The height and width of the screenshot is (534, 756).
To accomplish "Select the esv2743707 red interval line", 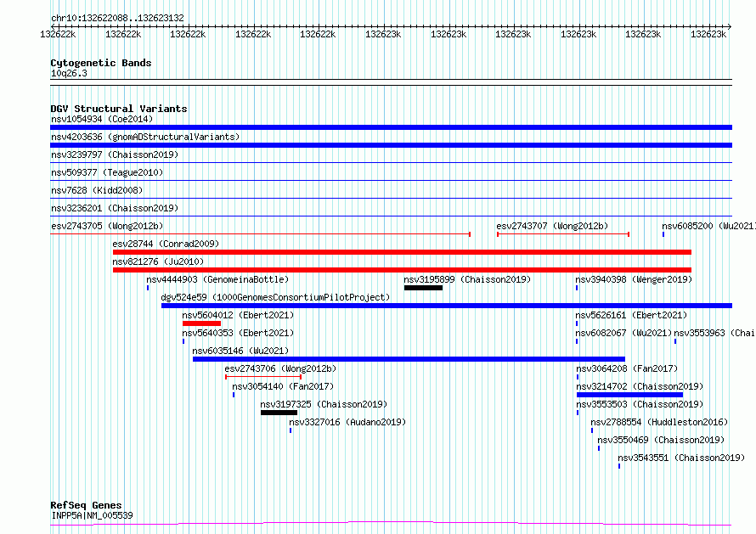I will pyautogui.click(x=563, y=234).
